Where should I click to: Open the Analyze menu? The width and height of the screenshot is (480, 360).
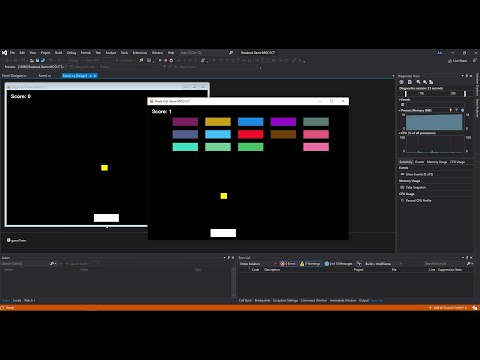[111, 53]
